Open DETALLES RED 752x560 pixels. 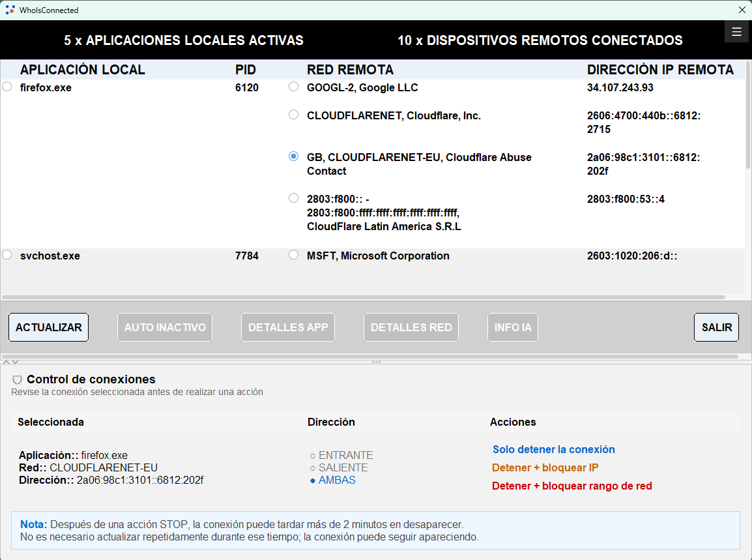pyautogui.click(x=411, y=327)
